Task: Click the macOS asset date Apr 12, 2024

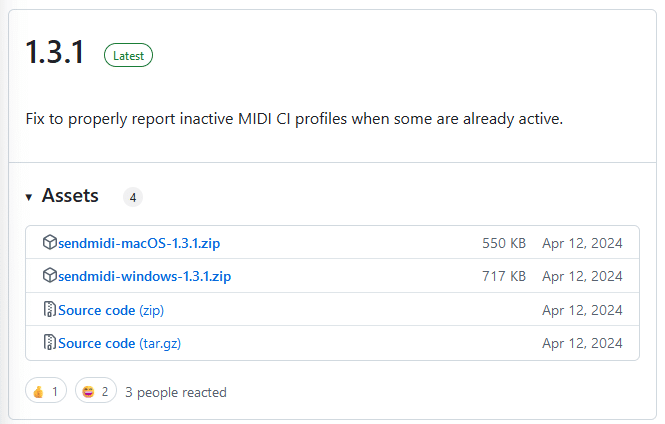Action: coord(582,243)
